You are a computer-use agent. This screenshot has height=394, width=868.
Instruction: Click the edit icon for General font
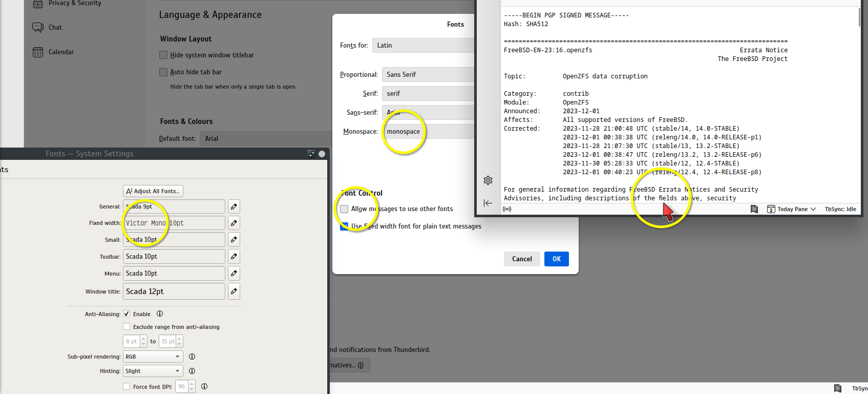(x=234, y=206)
